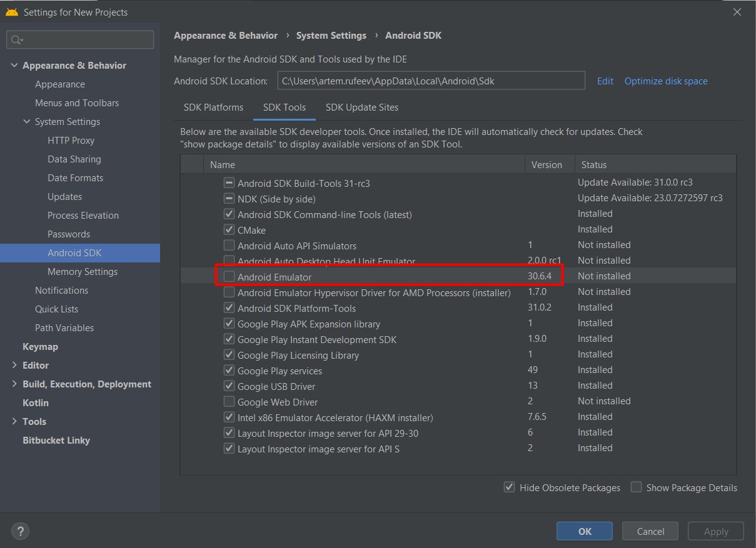Screen dimensions: 756x548
Task: Toggle Android SDK Build-Tools 31-rc3 checkbox
Action: click(x=229, y=183)
